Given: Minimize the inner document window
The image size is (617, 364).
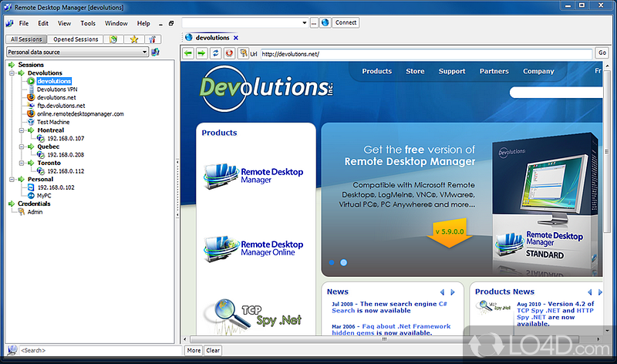Looking at the screenshot, I should [160, 24].
